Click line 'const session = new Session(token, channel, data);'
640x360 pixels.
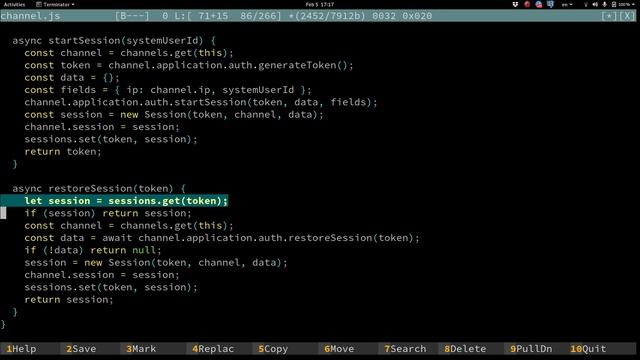point(174,114)
